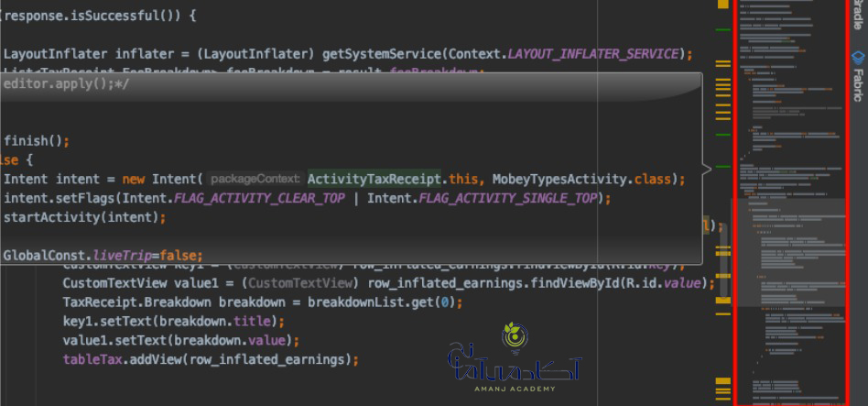The height and width of the screenshot is (406, 868).
Task: Click the ActivityTaxReceipt highlighted class name
Action: [x=374, y=180]
